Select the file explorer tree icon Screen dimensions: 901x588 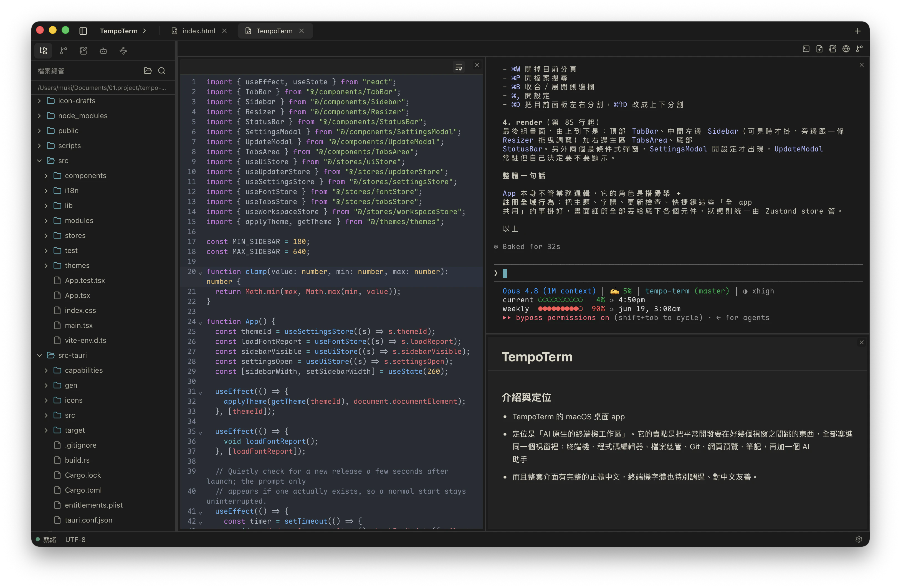pyautogui.click(x=44, y=51)
